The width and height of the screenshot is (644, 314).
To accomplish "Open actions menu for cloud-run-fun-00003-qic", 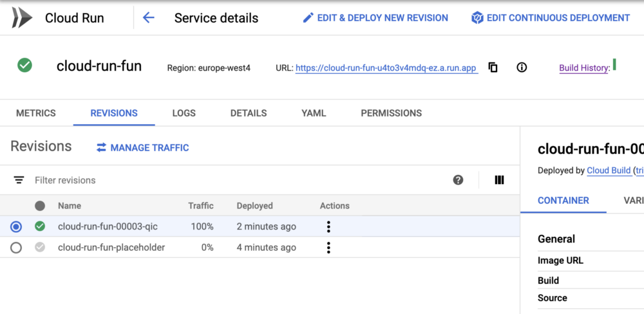I will pyautogui.click(x=328, y=226).
